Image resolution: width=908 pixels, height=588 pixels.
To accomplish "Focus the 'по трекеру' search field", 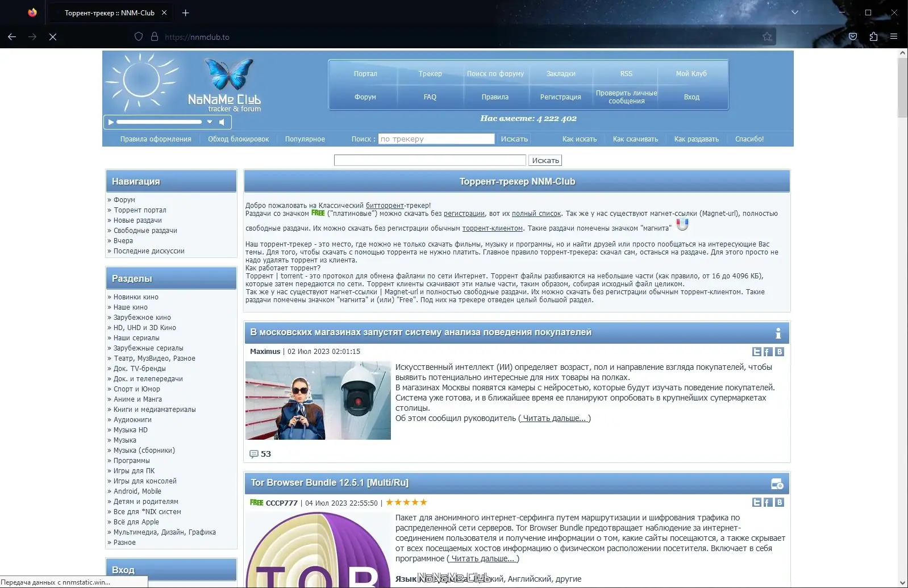I will tap(436, 139).
